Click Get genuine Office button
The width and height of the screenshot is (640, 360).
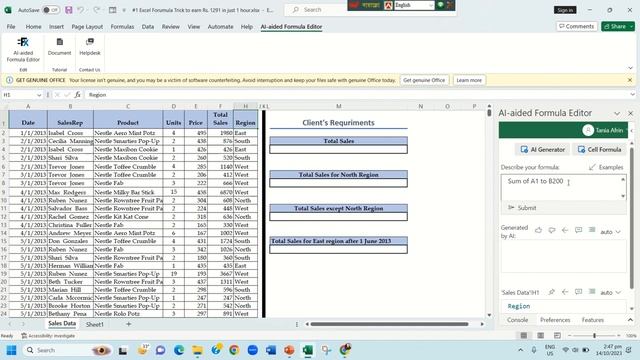424,80
